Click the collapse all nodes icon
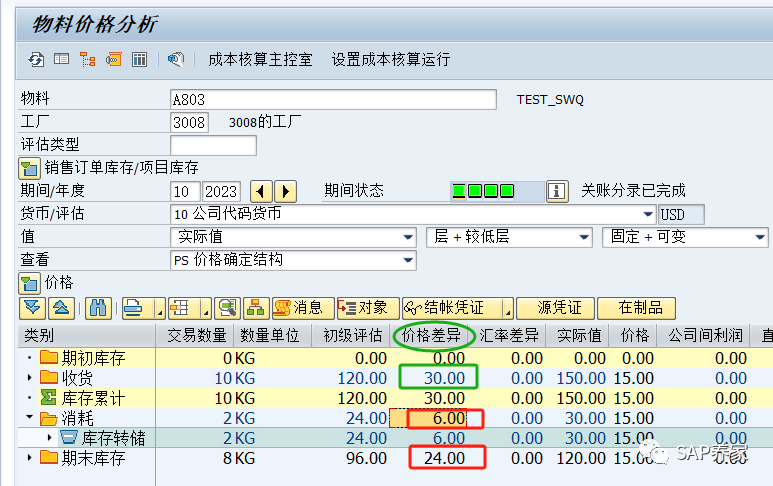The image size is (773, 486). (61, 309)
